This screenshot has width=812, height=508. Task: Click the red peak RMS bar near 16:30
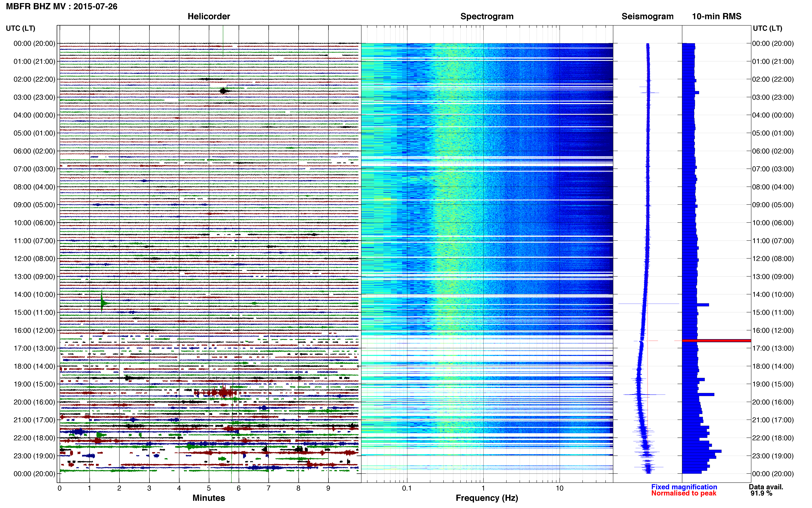click(x=716, y=341)
